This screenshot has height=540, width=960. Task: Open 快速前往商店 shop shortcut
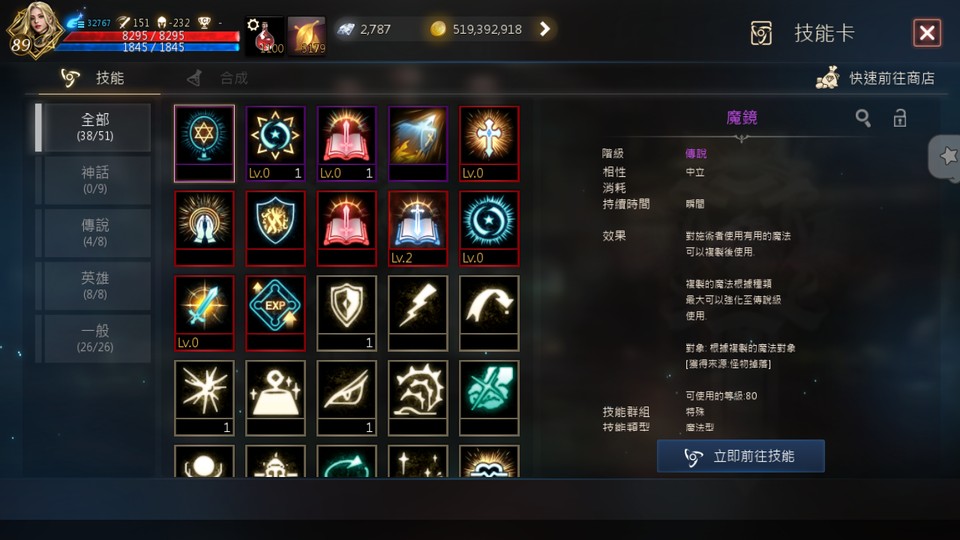tap(876, 78)
